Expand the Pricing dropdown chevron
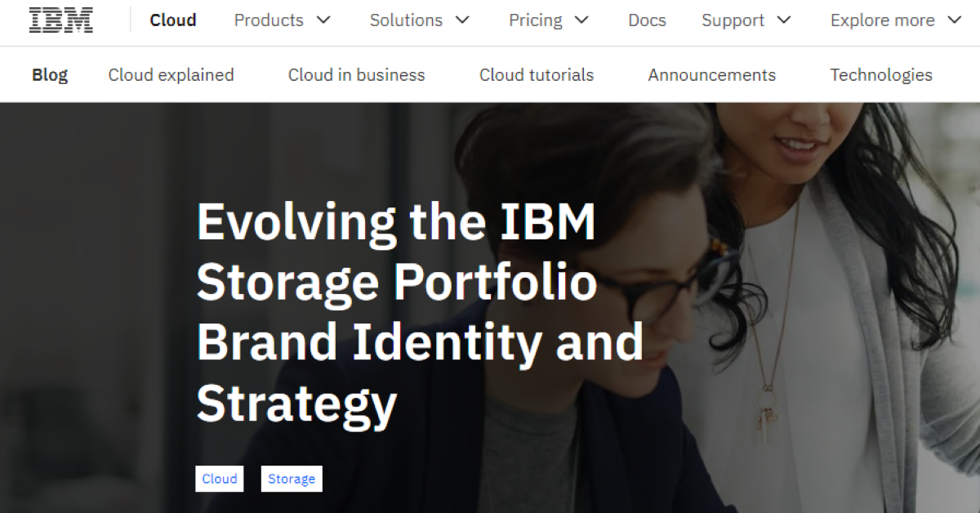Viewport: 980px width, 513px height. click(x=581, y=20)
